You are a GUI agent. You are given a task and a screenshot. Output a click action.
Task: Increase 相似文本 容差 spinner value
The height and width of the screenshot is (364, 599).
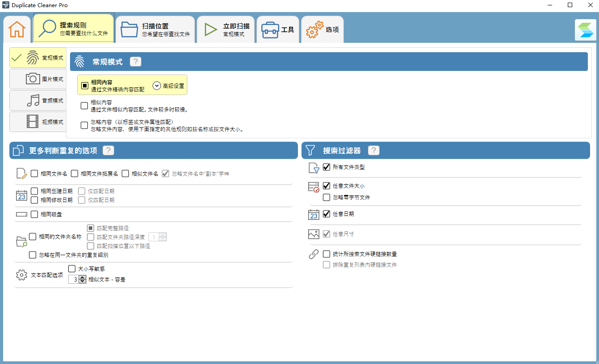82,277
